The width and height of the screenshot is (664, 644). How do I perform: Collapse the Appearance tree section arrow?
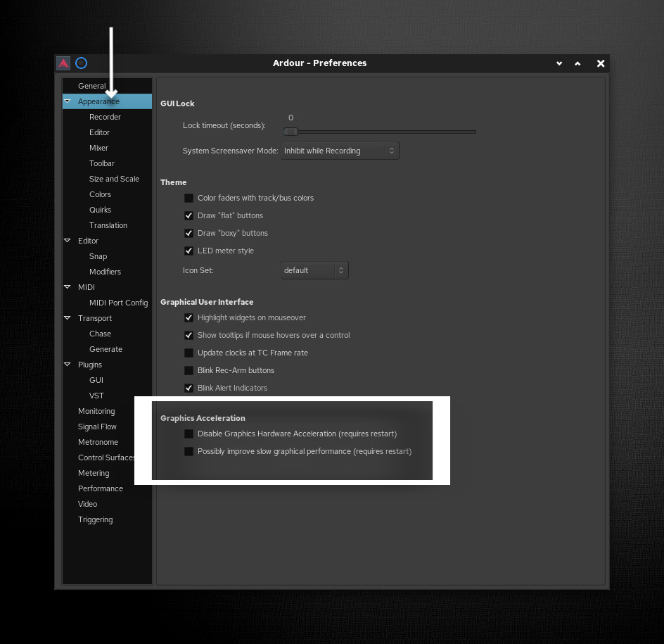click(68, 101)
